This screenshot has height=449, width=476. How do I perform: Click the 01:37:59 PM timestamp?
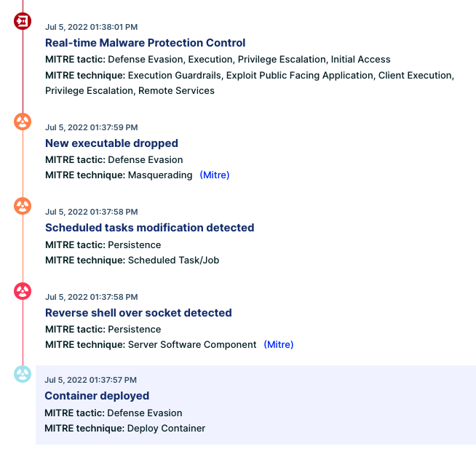tap(92, 127)
